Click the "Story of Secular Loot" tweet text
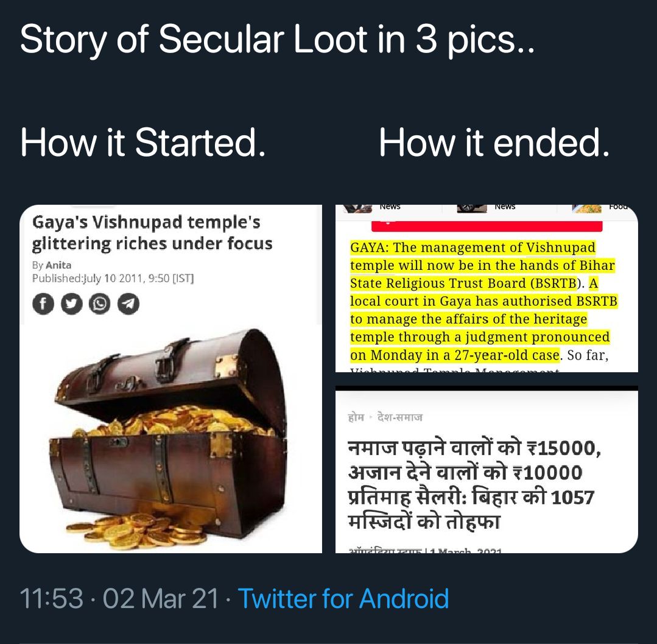 277,40
